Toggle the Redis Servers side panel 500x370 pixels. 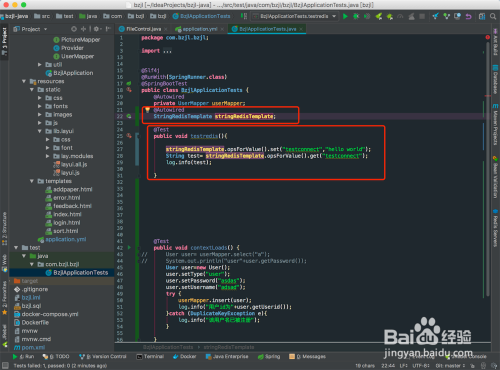click(x=495, y=228)
